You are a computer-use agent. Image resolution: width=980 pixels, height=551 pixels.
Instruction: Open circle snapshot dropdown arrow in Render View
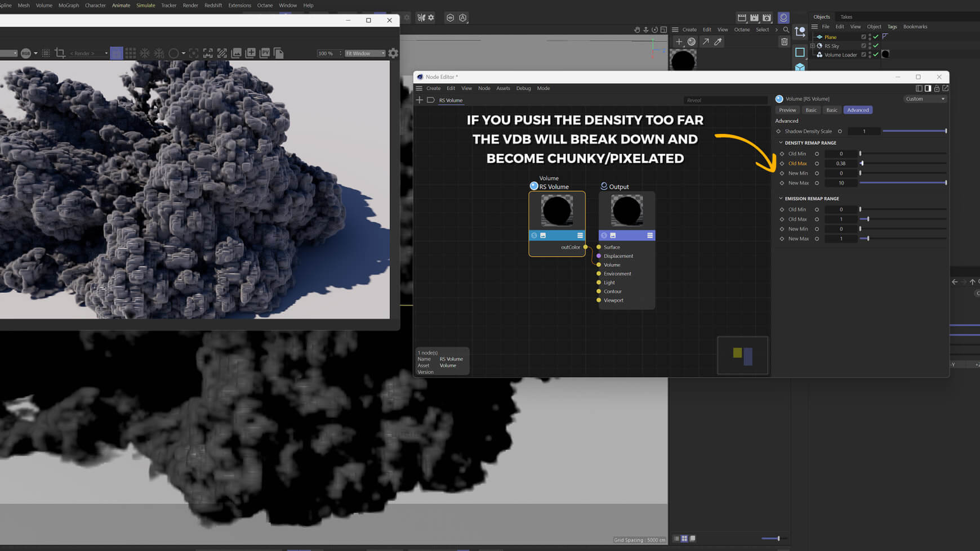184,53
